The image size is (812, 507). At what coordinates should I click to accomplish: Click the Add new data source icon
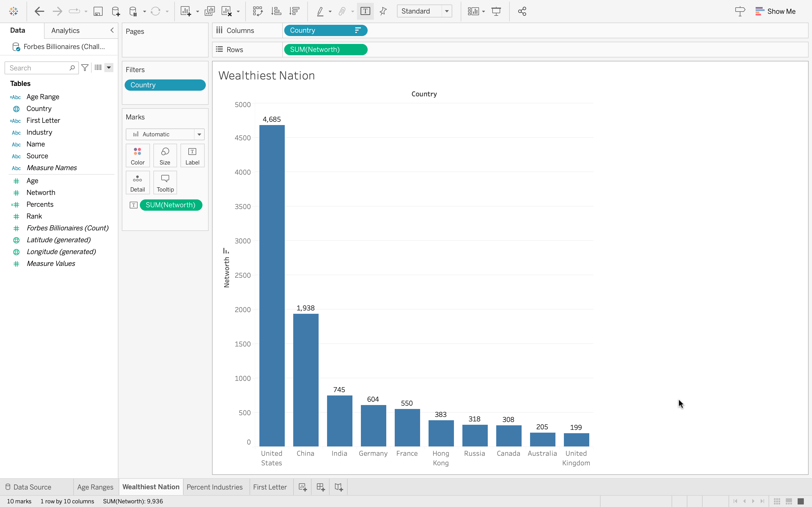click(x=116, y=11)
